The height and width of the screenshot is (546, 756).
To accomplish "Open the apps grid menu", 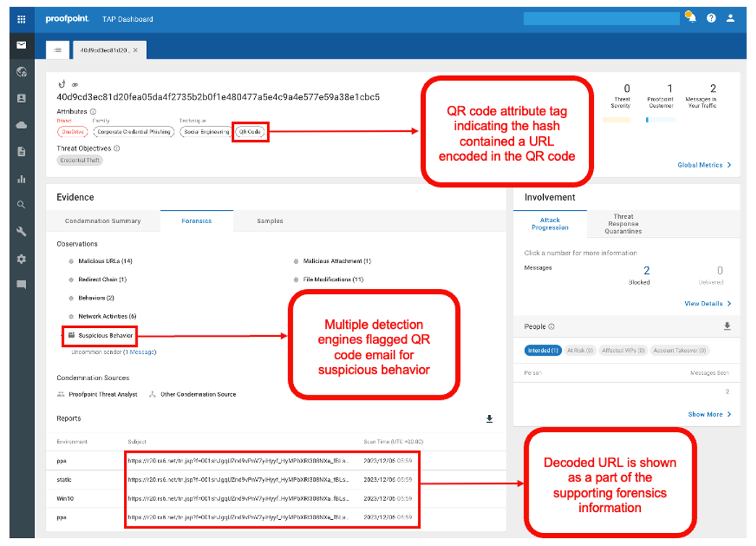I will pyautogui.click(x=21, y=20).
